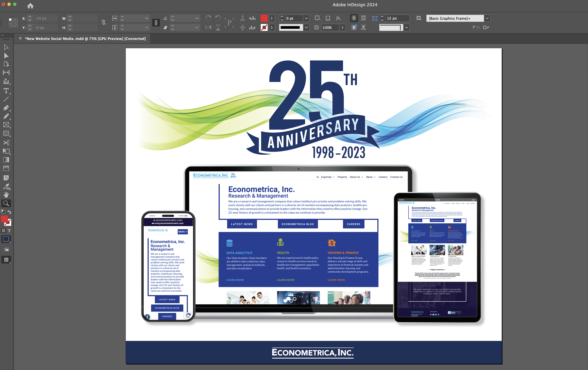Swap fill and stroke arrow
Viewport: 588px width, 370px height.
point(9,212)
